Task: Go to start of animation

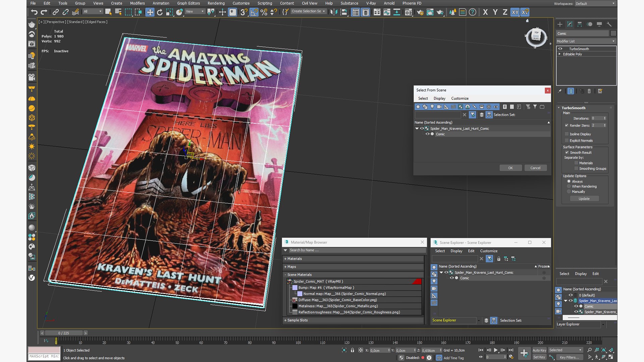Action: (481, 350)
